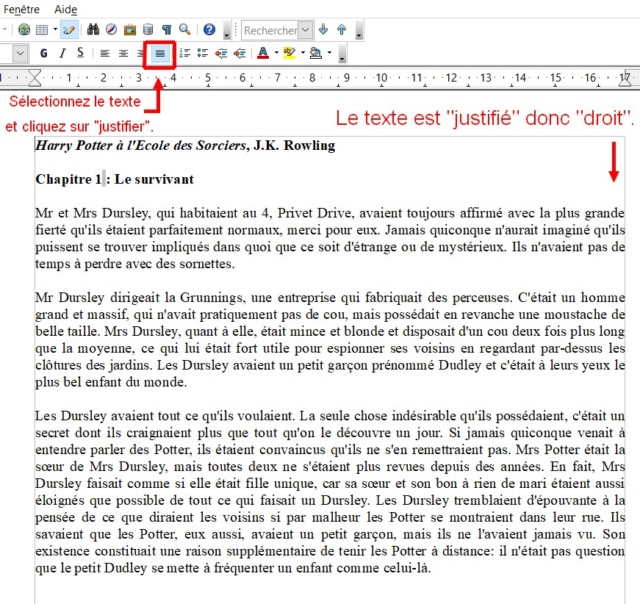Image resolution: width=640 pixels, height=604 pixels.
Task: Toggle nonprinting characters pilcrow icon
Action: 166,29
